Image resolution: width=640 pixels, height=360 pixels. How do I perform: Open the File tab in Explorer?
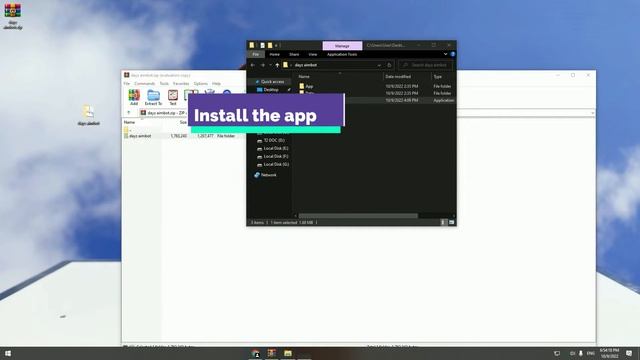(x=256, y=54)
